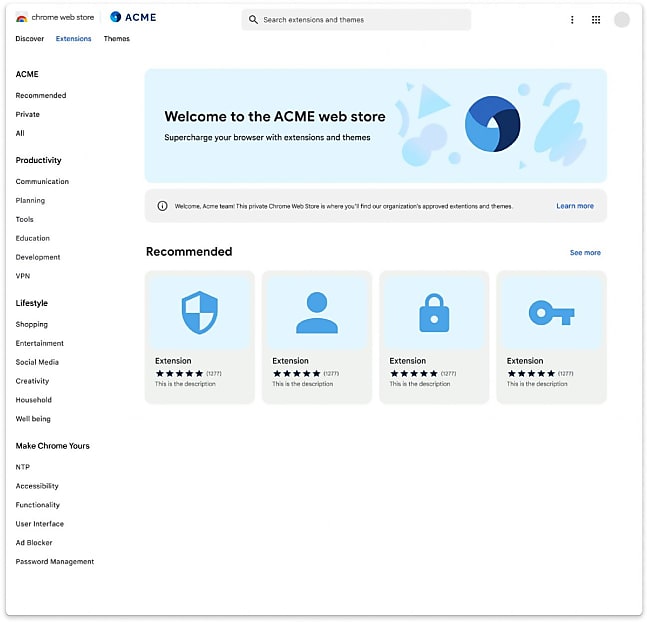The image size is (647, 622).
Task: Open the Tools category
Action: click(24, 219)
